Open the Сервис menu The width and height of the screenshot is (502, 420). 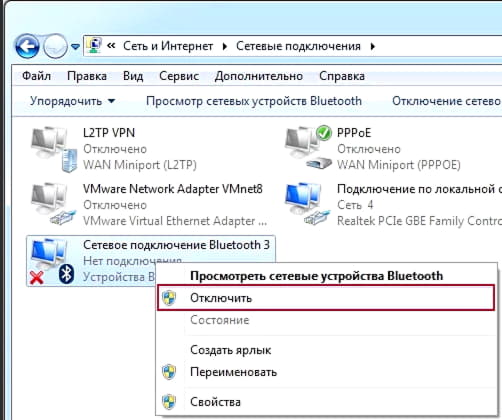(179, 76)
